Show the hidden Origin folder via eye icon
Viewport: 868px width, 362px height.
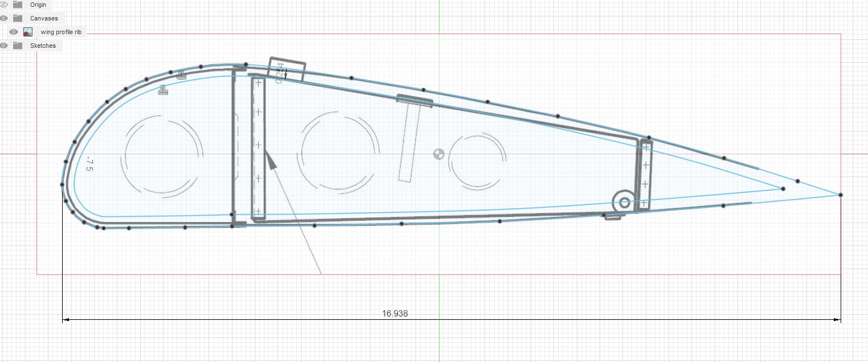pyautogui.click(x=3, y=5)
